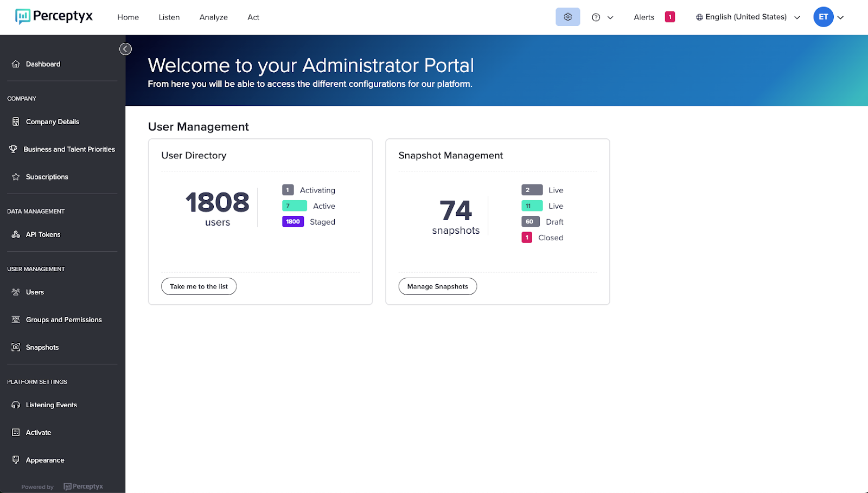Open the Act menu item
This screenshot has height=493, width=868.
(253, 17)
